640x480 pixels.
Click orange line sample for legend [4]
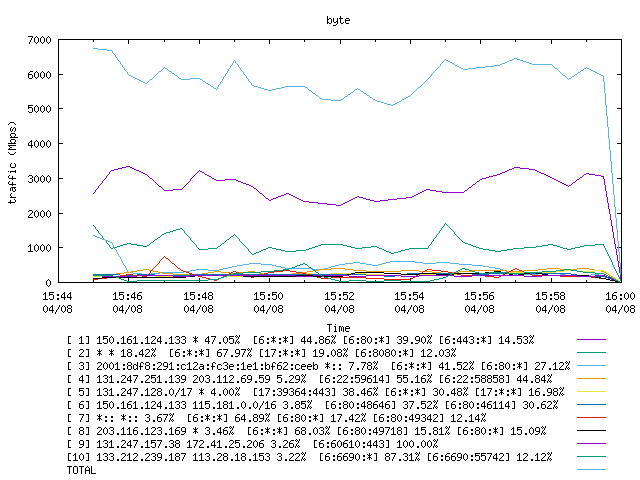pos(591,379)
